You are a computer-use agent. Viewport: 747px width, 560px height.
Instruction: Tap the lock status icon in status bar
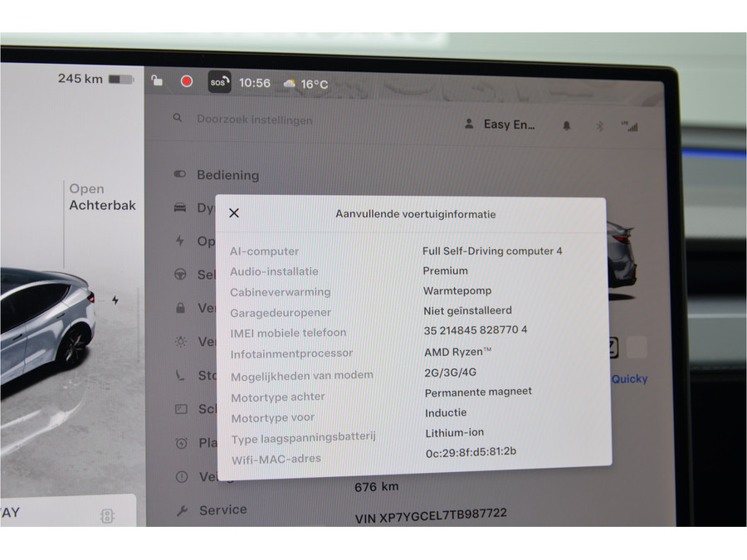point(157,80)
